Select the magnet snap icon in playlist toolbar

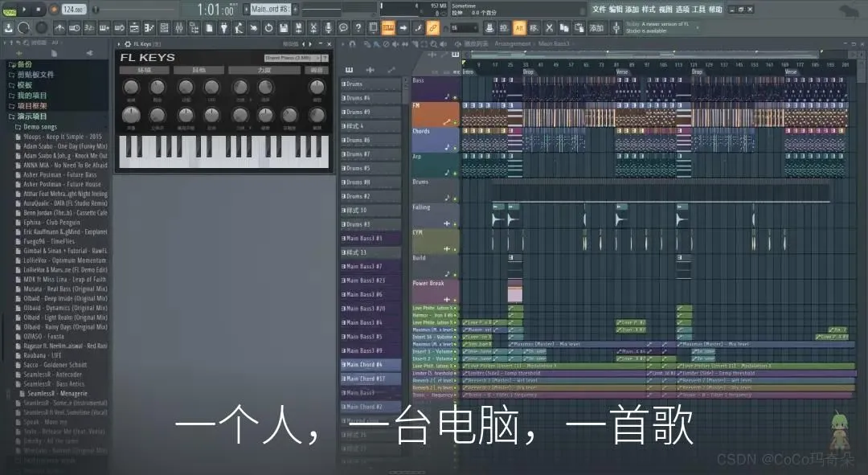point(352,43)
